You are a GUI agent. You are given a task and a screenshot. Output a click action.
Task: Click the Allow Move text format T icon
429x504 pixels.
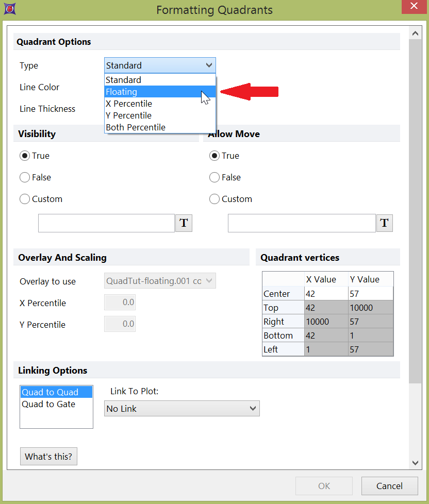(384, 223)
